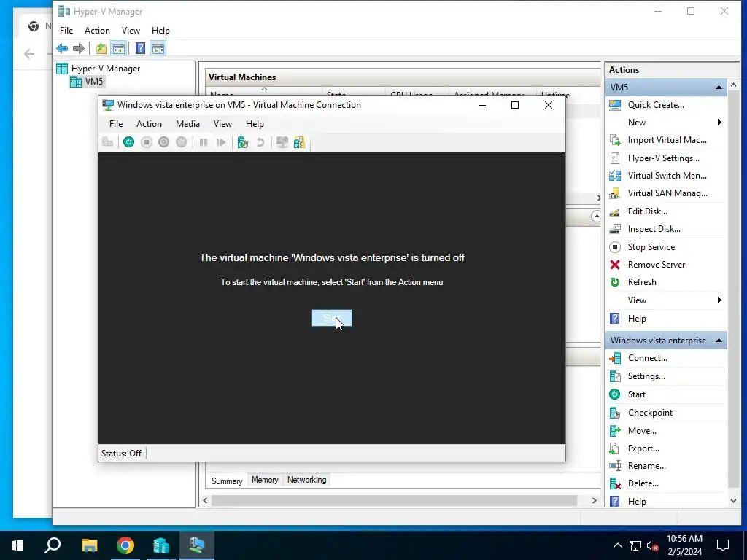
Task: Open the Action menu in VM Connection window
Action: (x=149, y=124)
